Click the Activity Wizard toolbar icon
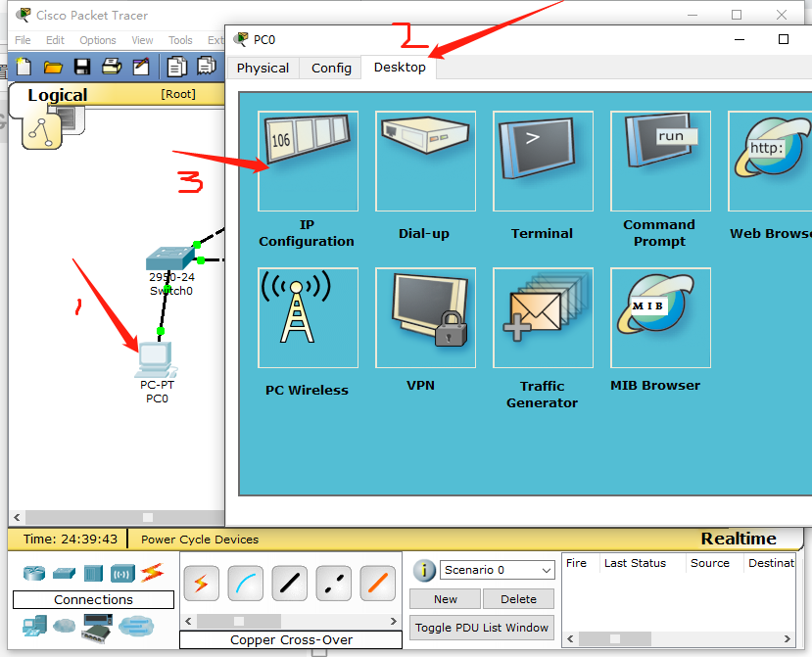 141,67
